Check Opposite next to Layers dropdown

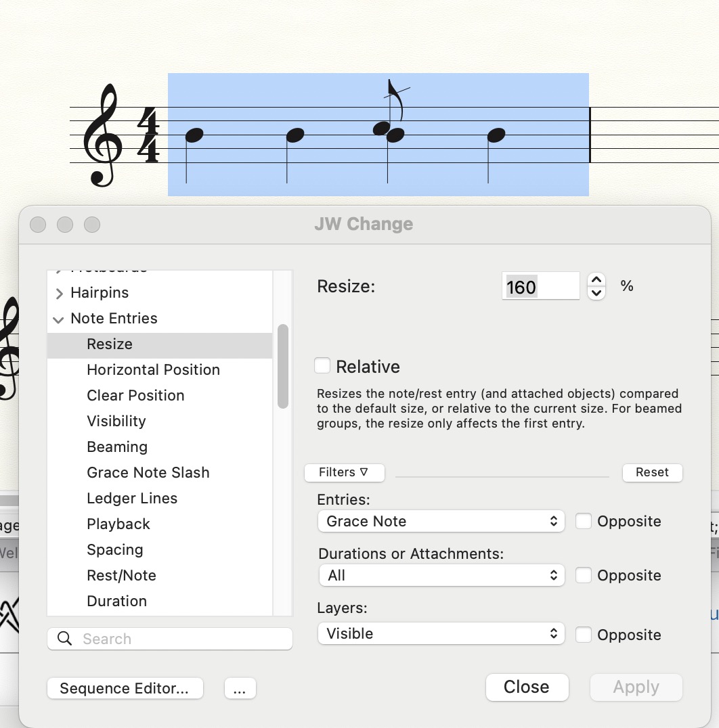584,635
